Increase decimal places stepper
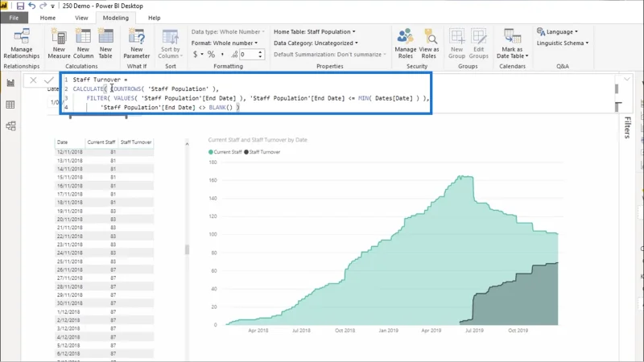Screen dimensions: 644x362 [260, 52]
